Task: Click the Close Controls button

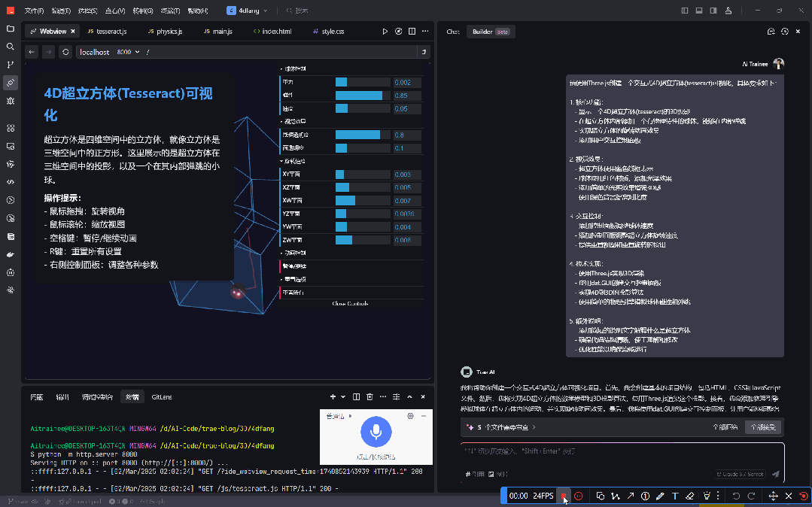Action: tap(350, 304)
